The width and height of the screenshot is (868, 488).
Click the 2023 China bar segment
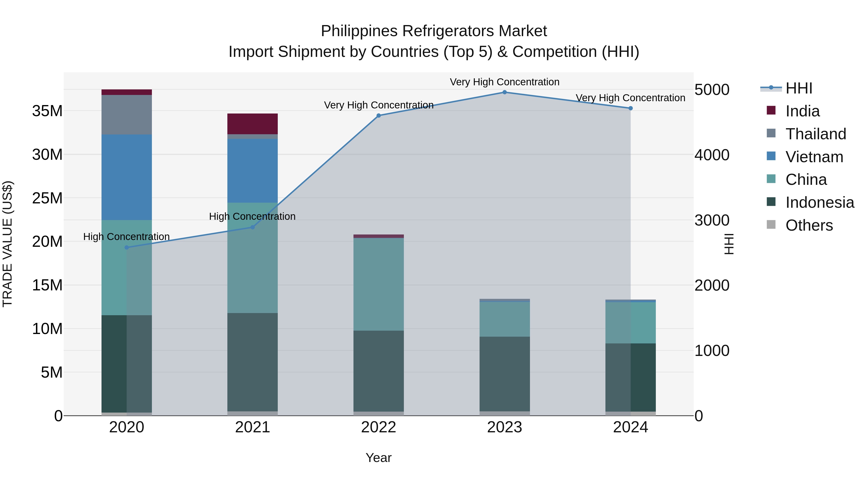(504, 319)
